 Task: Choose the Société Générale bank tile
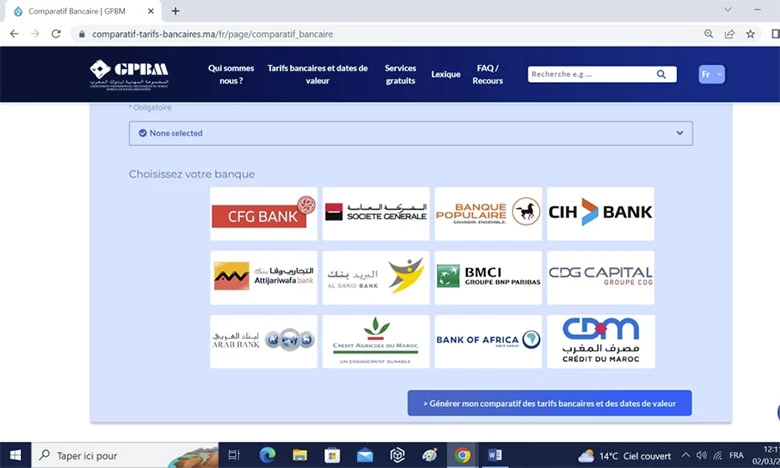[x=376, y=214]
